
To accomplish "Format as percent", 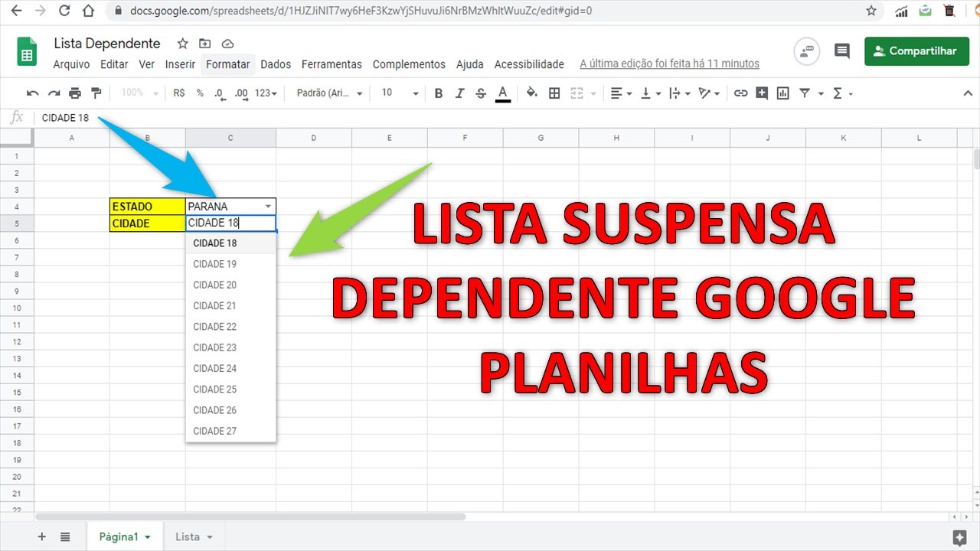I will click(x=200, y=93).
